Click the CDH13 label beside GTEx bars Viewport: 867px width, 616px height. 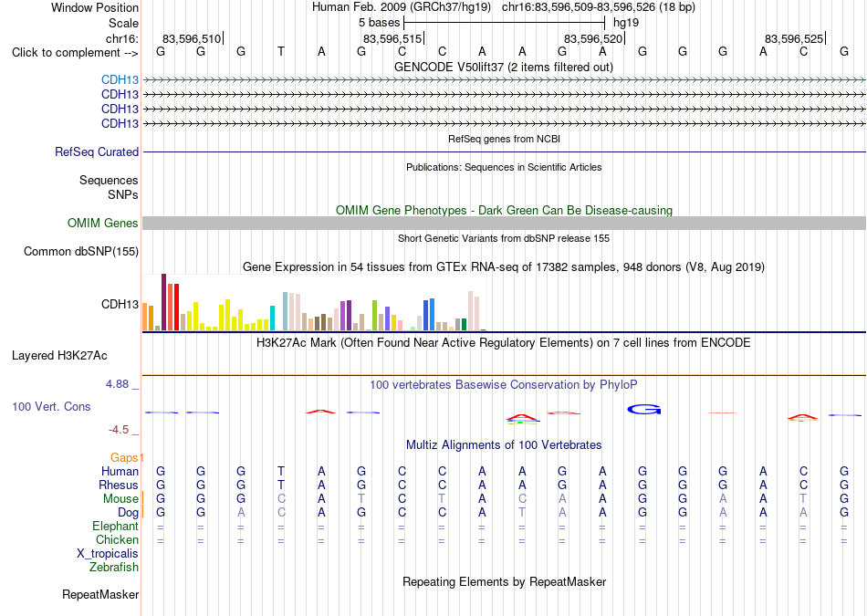click(x=120, y=304)
